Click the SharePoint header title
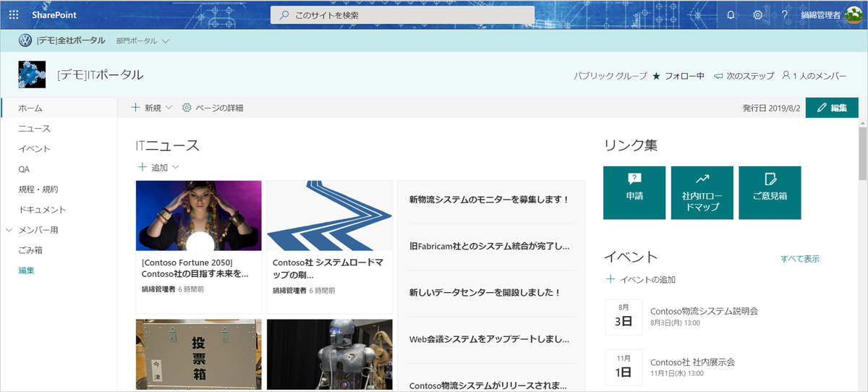Viewport: 868px width, 392px height. [x=54, y=14]
